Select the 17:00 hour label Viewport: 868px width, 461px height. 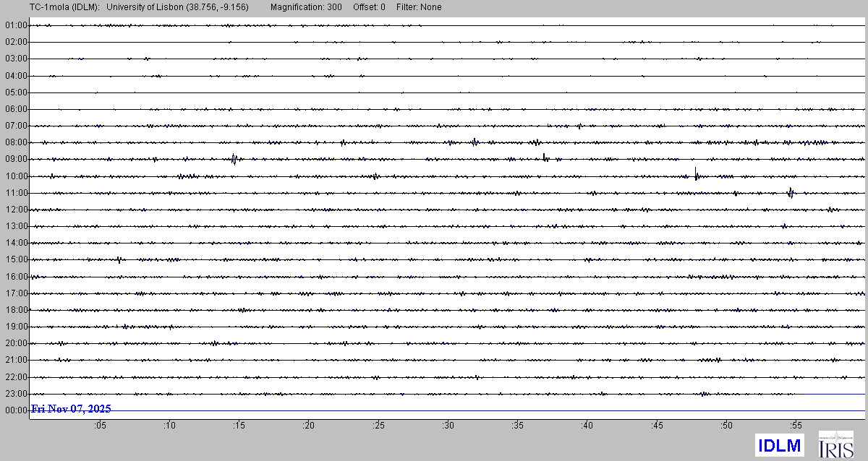(16, 293)
